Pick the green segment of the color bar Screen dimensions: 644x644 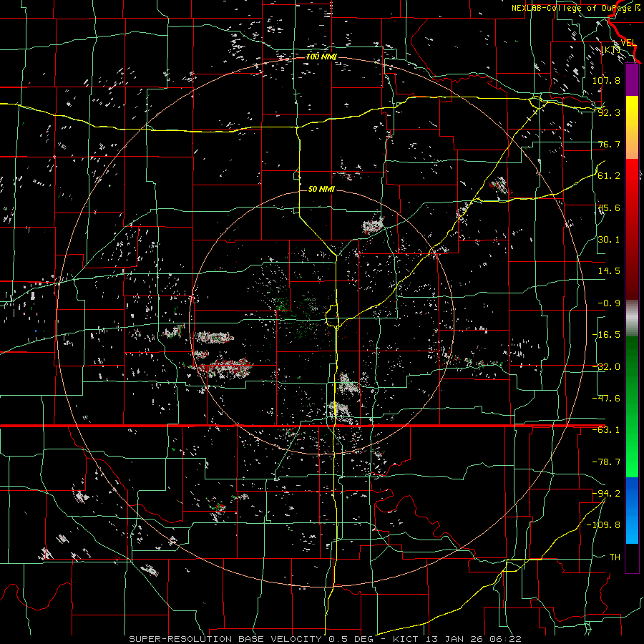point(632,406)
